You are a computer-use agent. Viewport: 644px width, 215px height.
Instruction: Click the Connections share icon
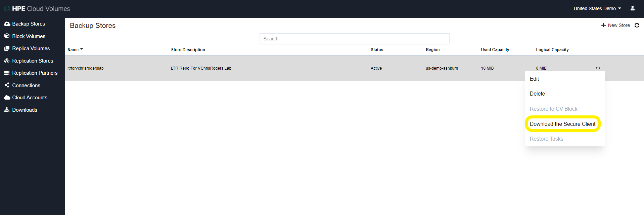point(7,85)
